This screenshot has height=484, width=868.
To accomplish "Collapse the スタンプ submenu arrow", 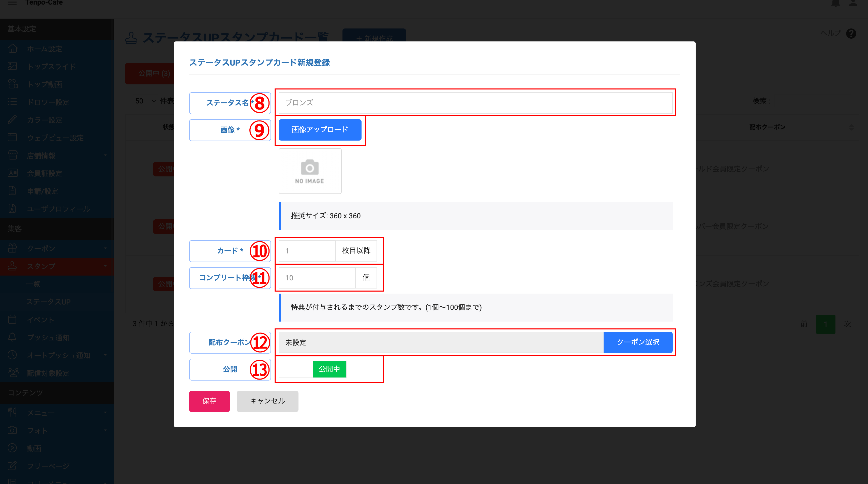I will tap(105, 266).
